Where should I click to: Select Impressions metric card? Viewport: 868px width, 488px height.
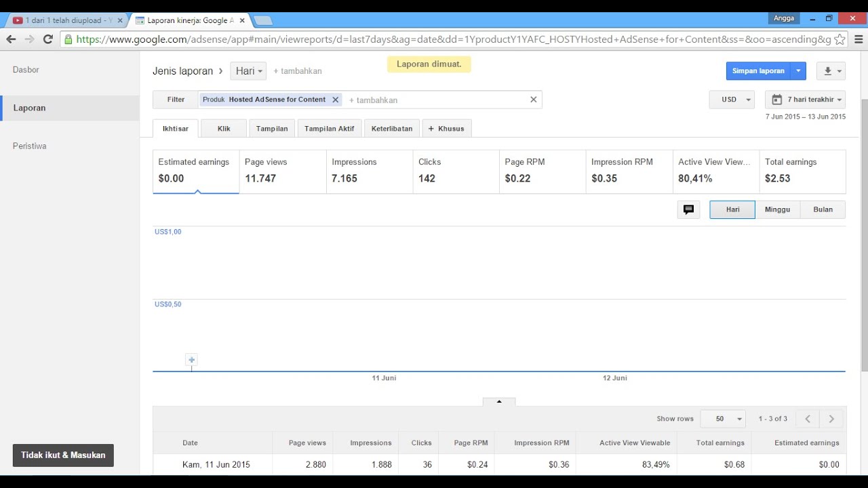pos(370,171)
